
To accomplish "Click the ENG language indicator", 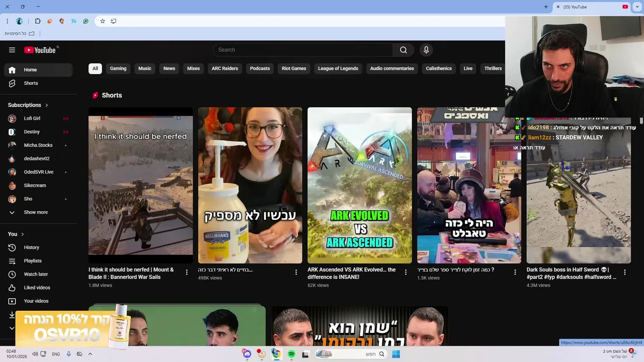I will pyautogui.click(x=56, y=354).
